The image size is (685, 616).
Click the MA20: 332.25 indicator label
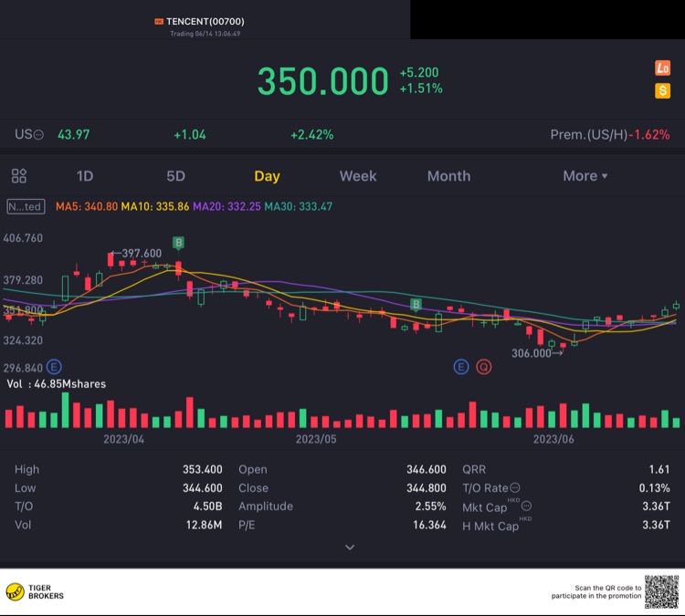tap(227, 206)
